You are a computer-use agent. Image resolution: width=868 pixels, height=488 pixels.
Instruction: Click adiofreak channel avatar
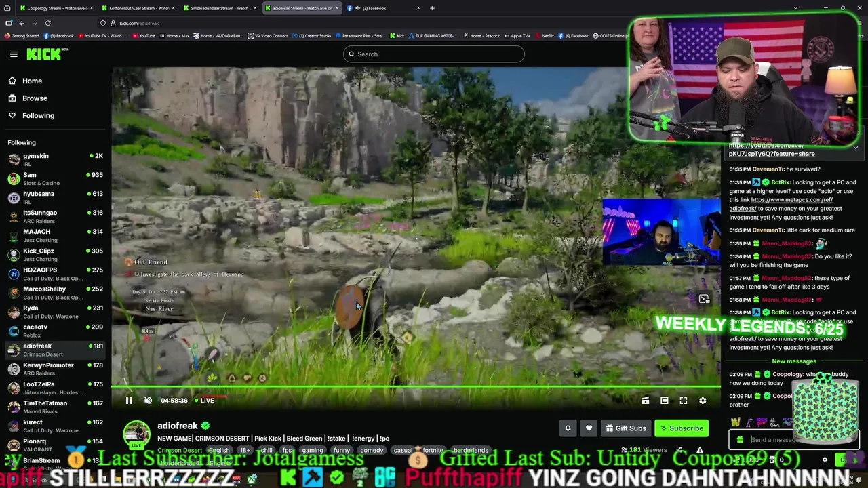(136, 434)
